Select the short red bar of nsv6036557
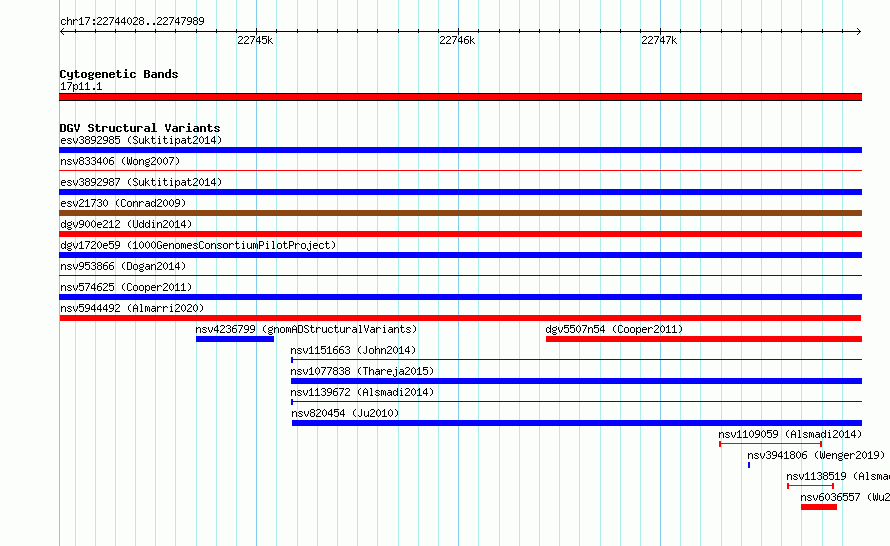The image size is (890, 546). (x=819, y=507)
